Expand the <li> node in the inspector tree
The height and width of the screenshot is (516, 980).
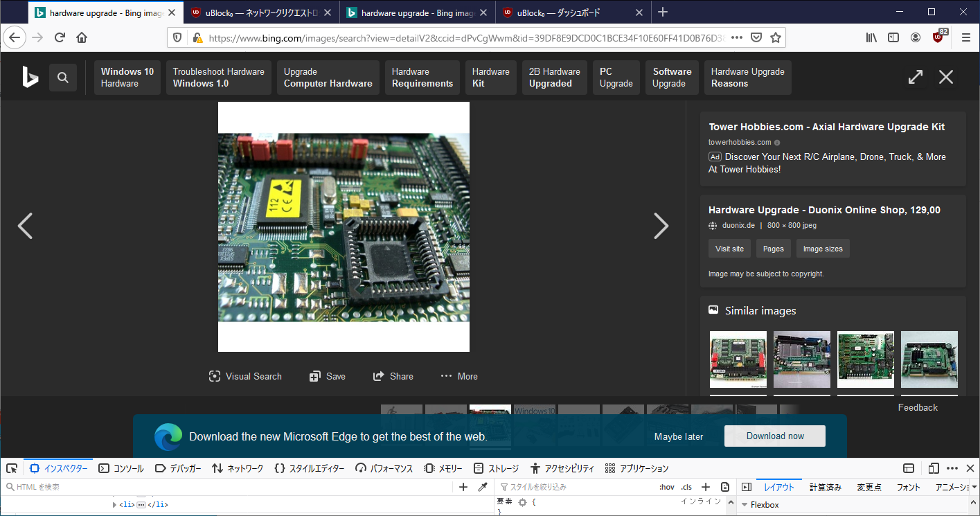(115, 504)
